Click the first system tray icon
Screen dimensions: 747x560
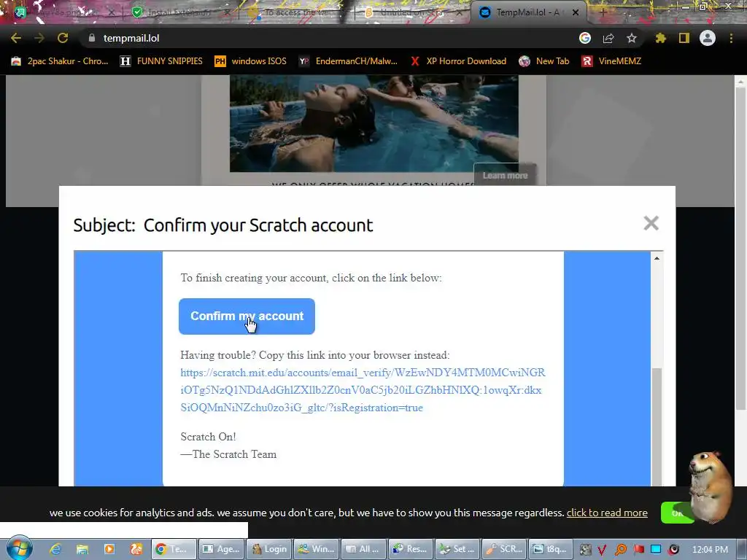tap(585, 550)
